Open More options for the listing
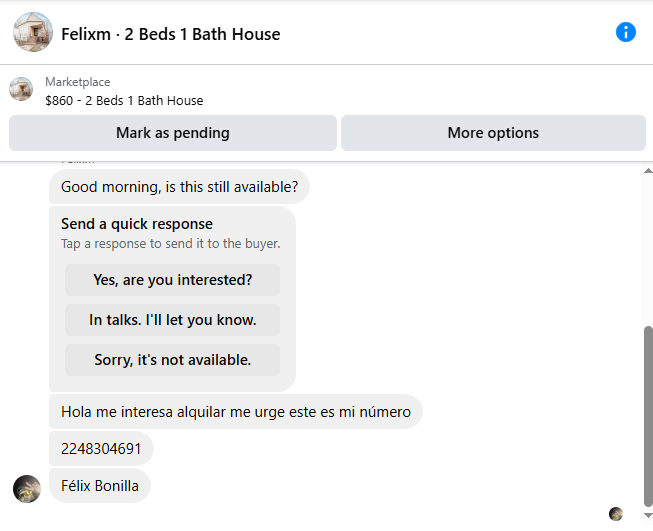The height and width of the screenshot is (531, 653). coord(493,133)
